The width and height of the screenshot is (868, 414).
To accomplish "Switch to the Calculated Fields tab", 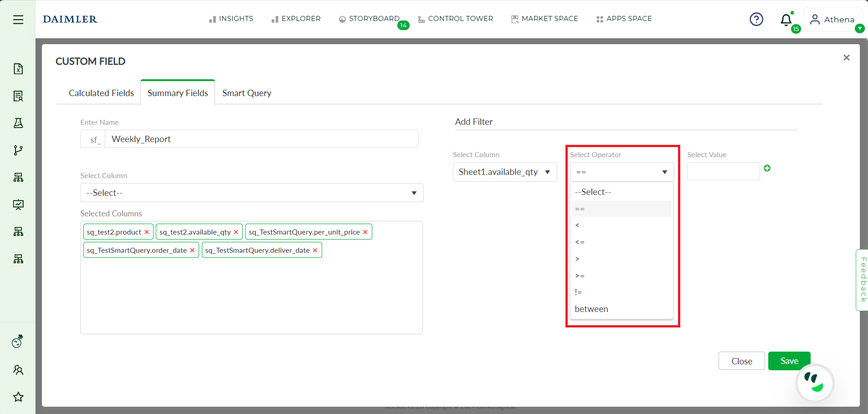I will point(101,93).
